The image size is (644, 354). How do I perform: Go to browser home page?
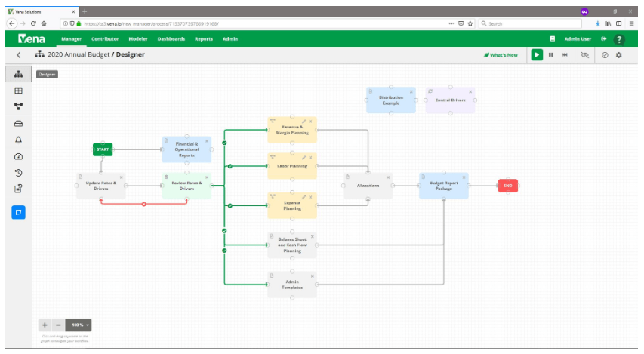point(44,23)
